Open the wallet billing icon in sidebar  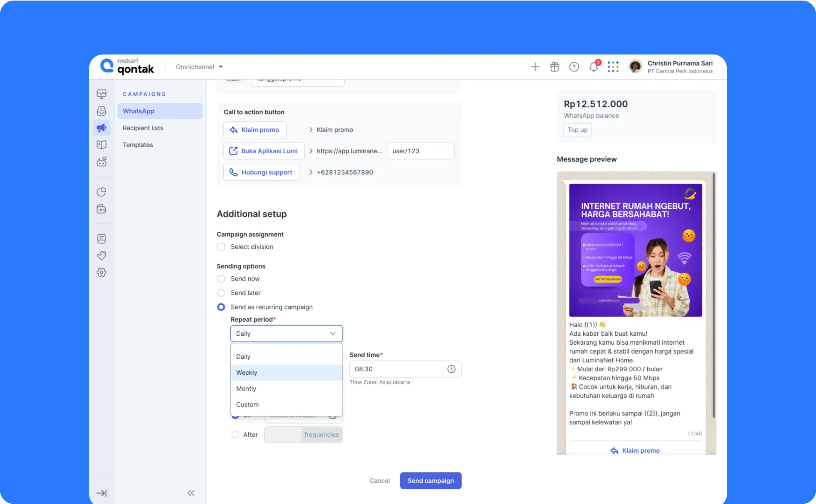pos(101,209)
